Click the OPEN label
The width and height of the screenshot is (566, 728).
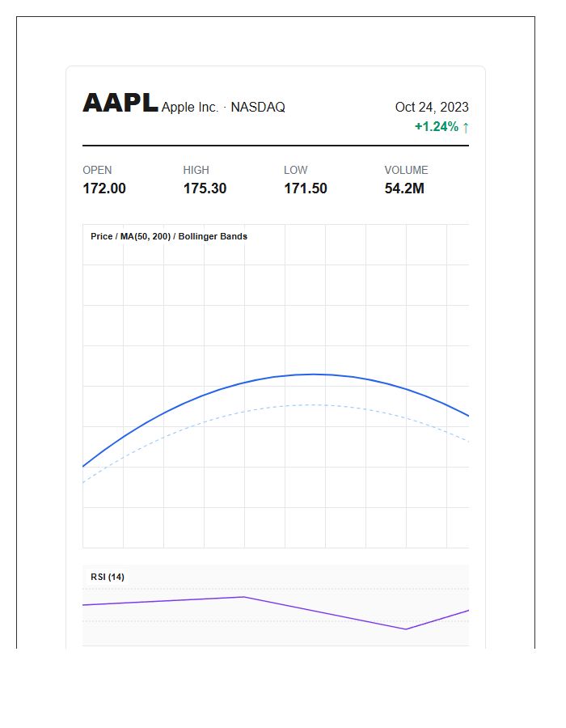pos(97,170)
